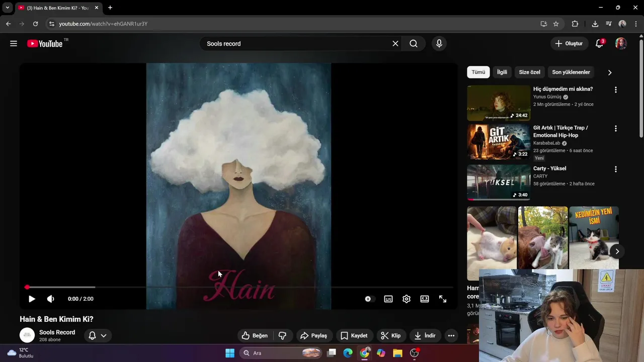
Task: Share the video with Paylaş
Action: (314, 335)
